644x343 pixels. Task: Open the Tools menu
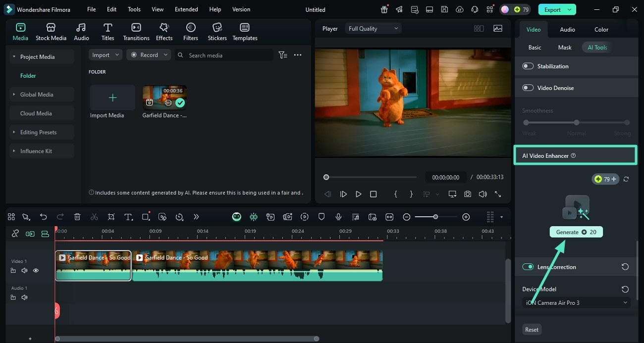coord(134,9)
